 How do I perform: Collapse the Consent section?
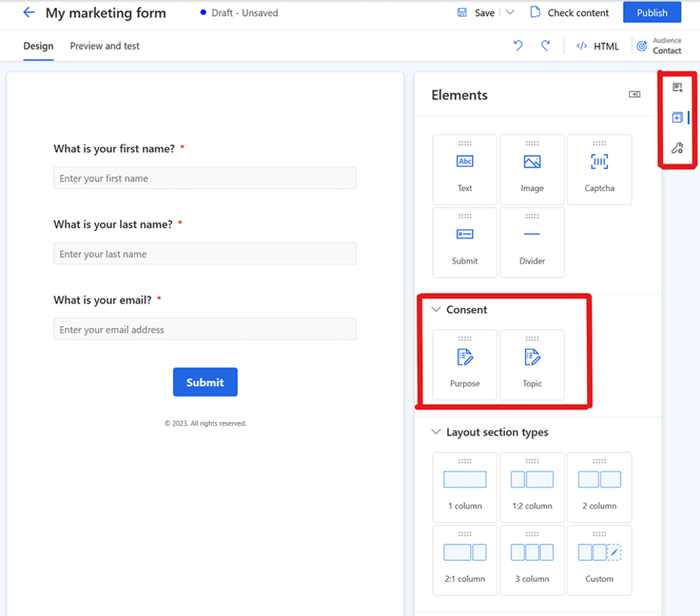pyautogui.click(x=436, y=310)
